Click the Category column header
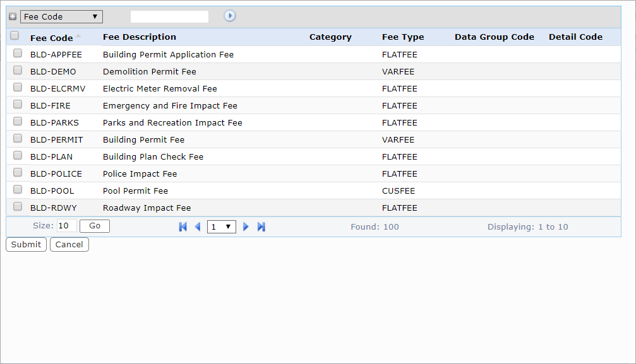 click(330, 37)
